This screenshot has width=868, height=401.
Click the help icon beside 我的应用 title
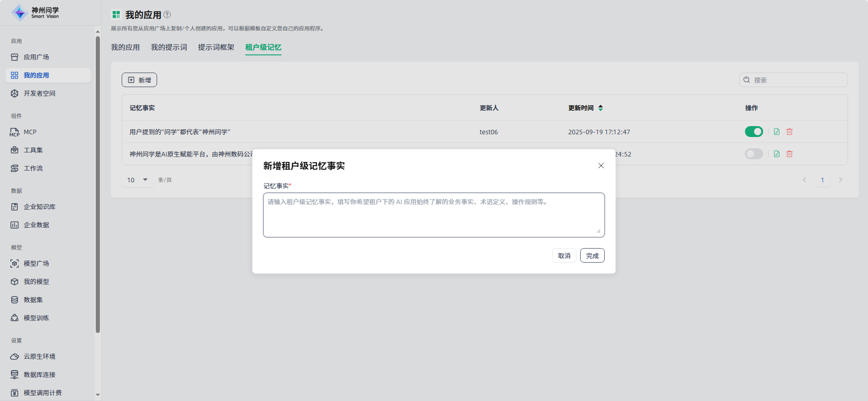[x=167, y=15]
